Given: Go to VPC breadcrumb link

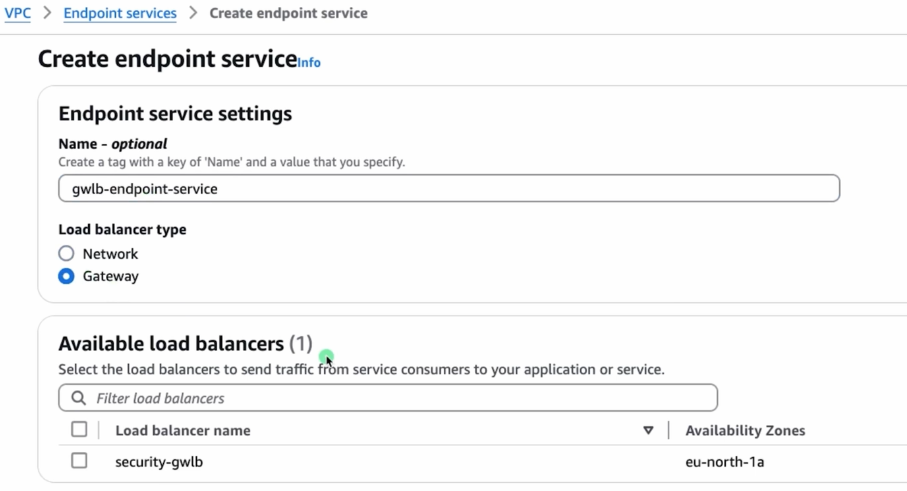Looking at the screenshot, I should pyautogui.click(x=18, y=13).
